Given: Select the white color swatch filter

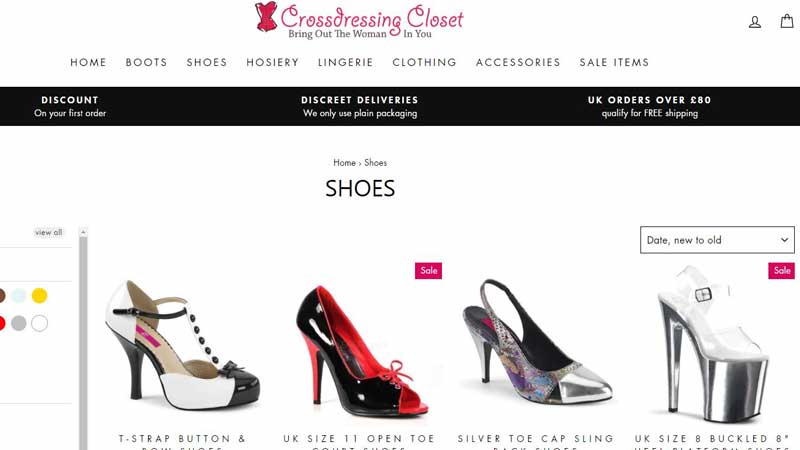Looking at the screenshot, I should pyautogui.click(x=39, y=323).
